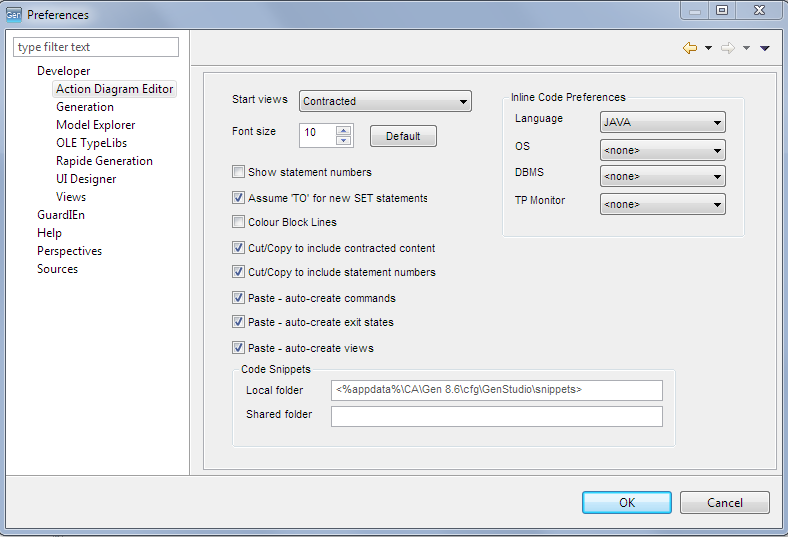Click the back navigation arrow icon
The height and width of the screenshot is (537, 788).
(690, 48)
